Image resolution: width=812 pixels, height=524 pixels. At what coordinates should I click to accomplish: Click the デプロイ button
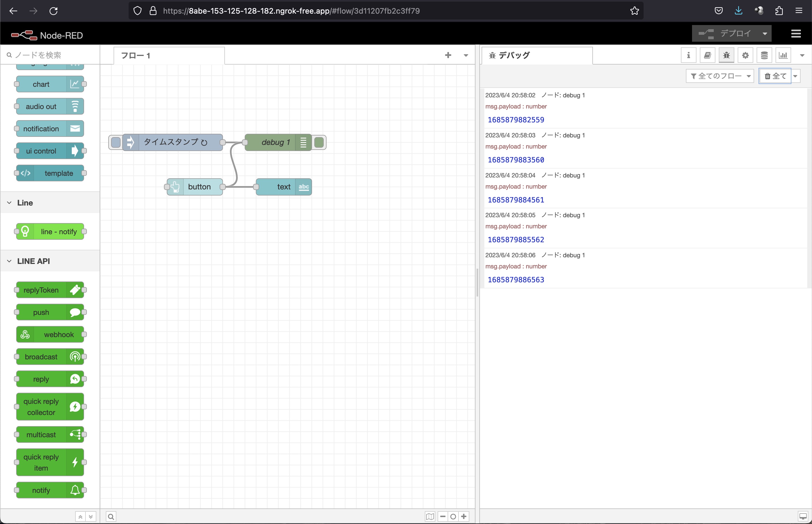[x=736, y=33]
